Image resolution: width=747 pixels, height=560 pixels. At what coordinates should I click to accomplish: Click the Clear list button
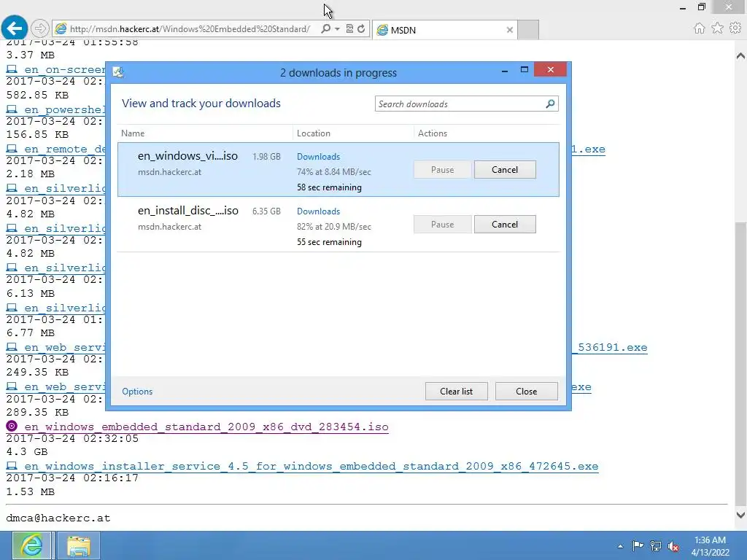457,392
